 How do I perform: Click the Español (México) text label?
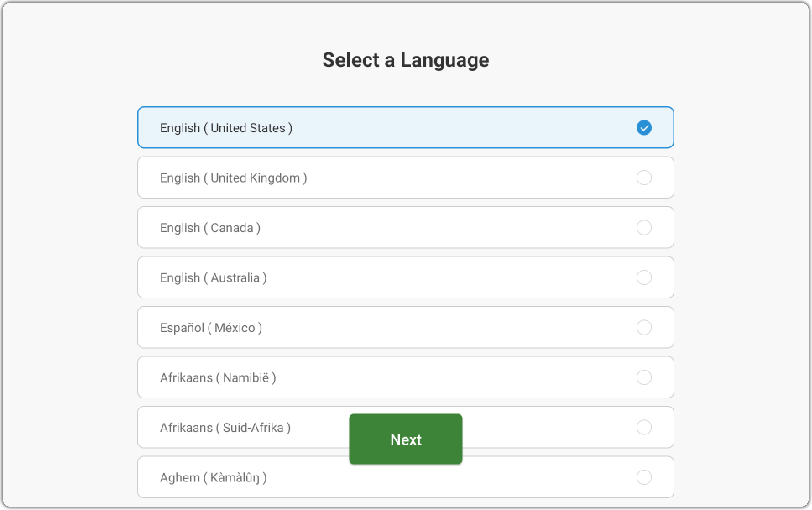pyautogui.click(x=211, y=328)
